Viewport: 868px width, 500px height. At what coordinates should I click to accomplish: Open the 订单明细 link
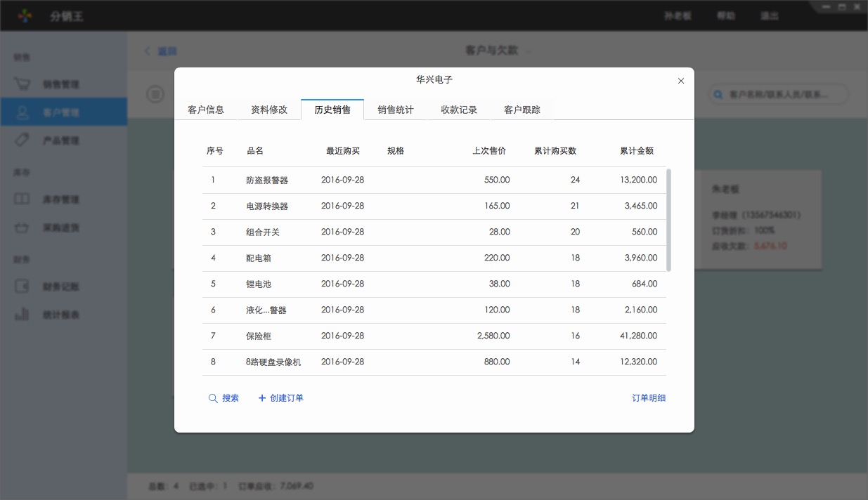(648, 398)
